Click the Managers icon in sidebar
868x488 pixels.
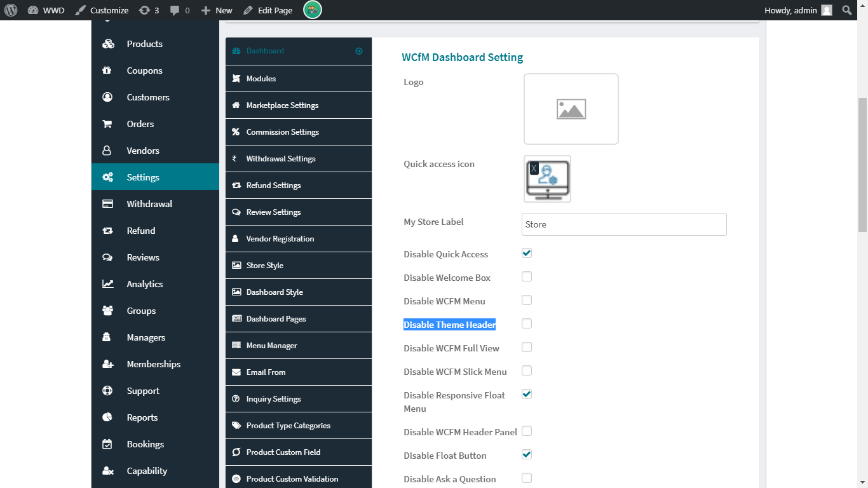tap(107, 337)
